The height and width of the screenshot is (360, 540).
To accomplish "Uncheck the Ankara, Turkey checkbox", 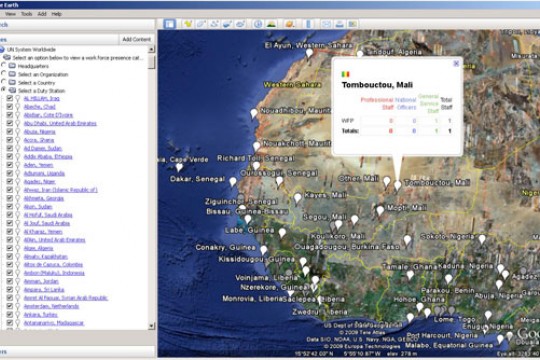I will pos(10,314).
